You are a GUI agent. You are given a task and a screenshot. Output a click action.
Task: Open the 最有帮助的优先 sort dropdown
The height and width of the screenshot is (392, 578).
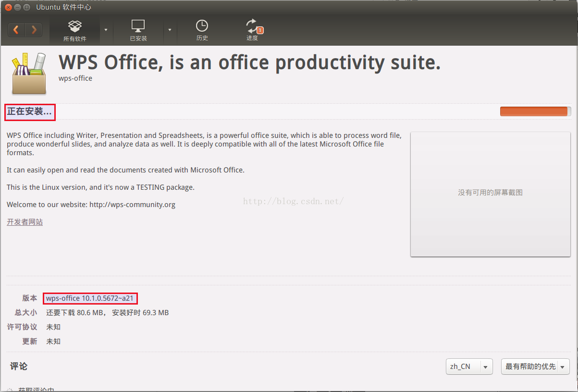tap(535, 367)
